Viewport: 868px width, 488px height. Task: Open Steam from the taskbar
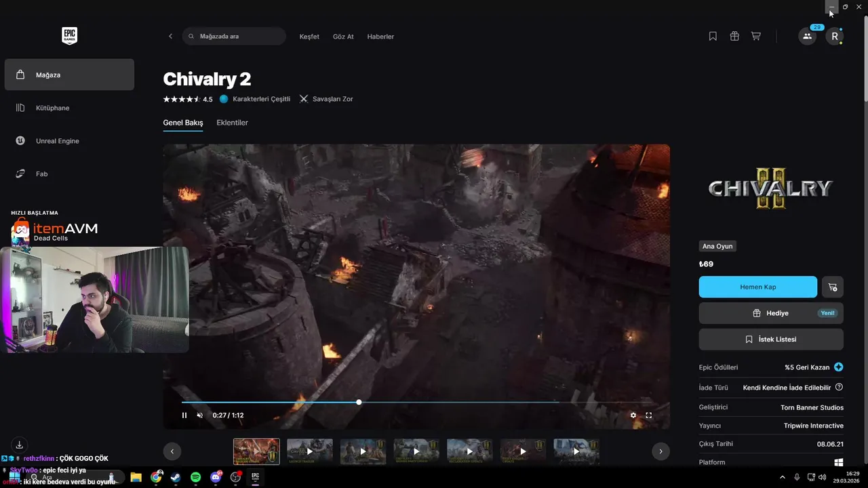point(176,477)
